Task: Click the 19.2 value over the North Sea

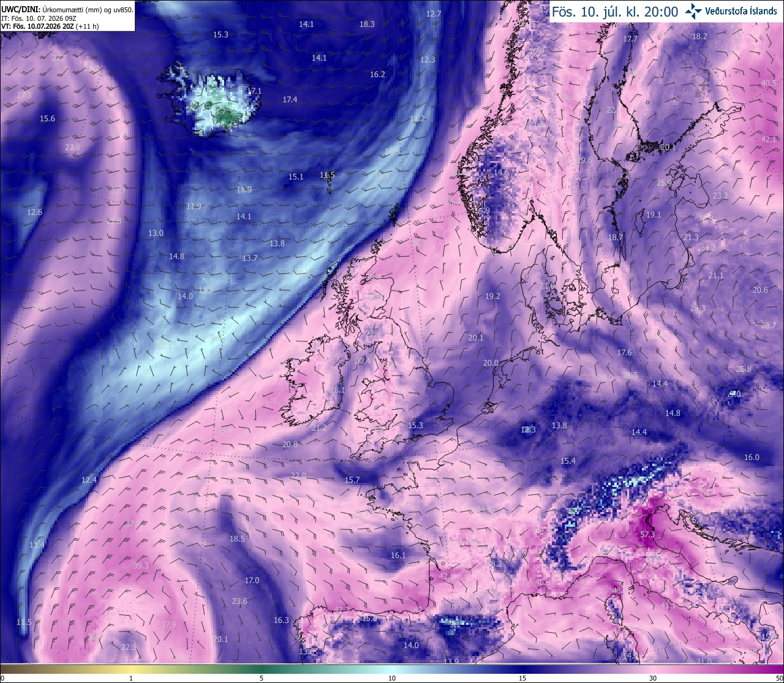Action: point(492,296)
